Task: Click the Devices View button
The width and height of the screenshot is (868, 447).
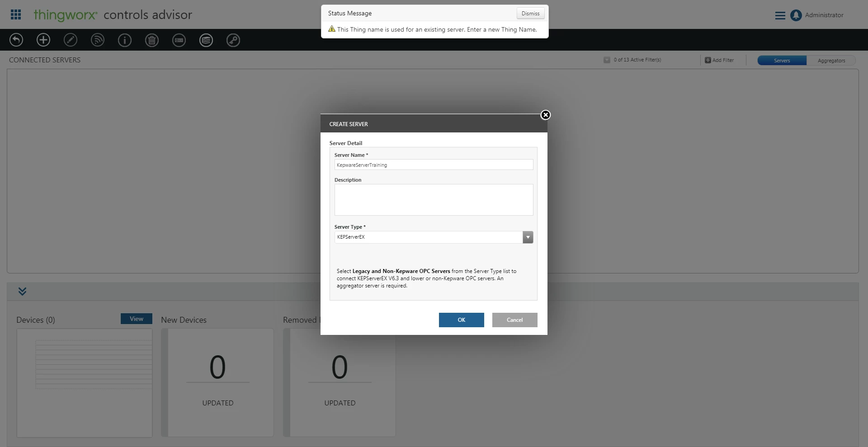Action: click(x=137, y=319)
